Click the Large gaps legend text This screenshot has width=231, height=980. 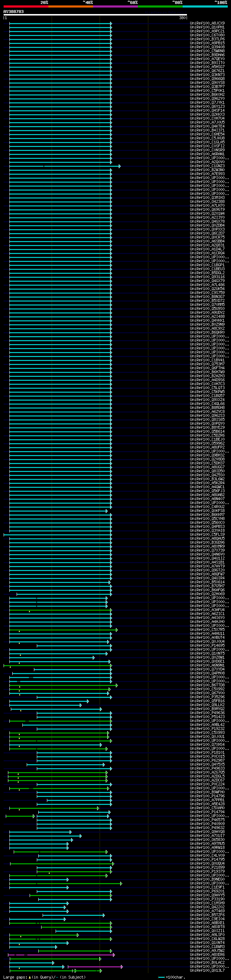pyautogui.click(x=44, y=977)
